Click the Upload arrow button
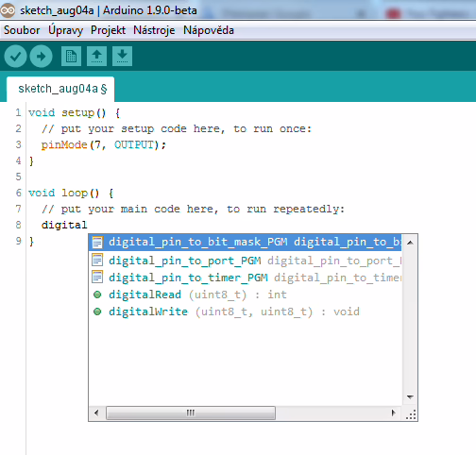 pyautogui.click(x=41, y=57)
